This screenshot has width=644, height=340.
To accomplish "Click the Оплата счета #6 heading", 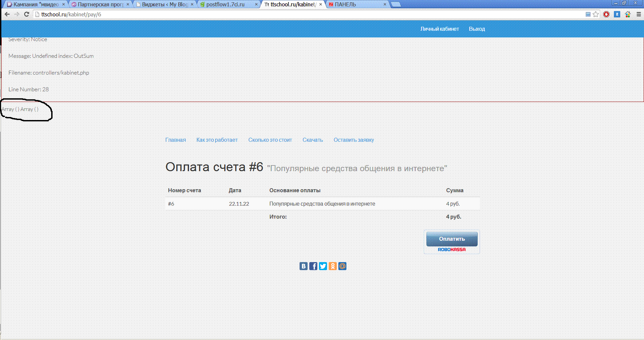I will pos(214,167).
